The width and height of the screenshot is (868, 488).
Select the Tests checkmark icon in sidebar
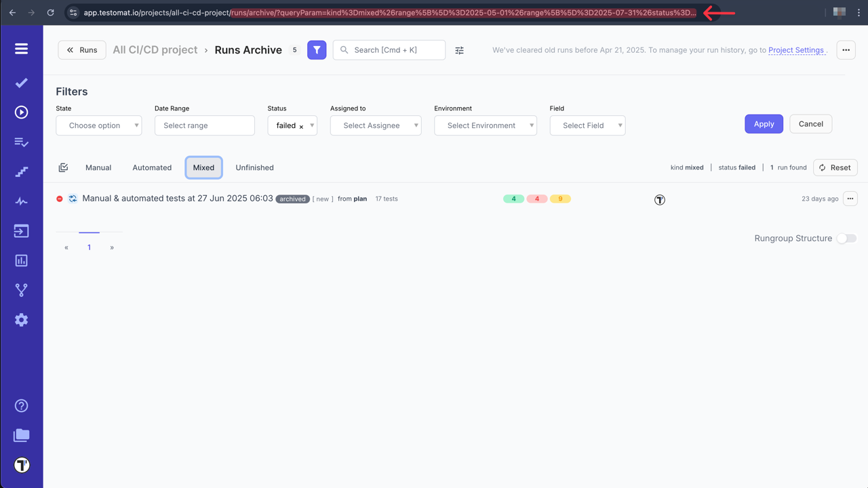(x=21, y=83)
